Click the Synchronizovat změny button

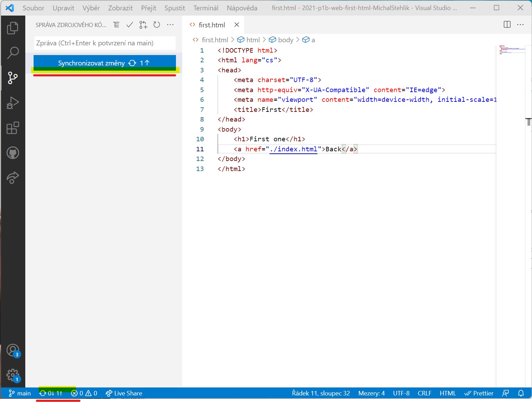(x=105, y=63)
